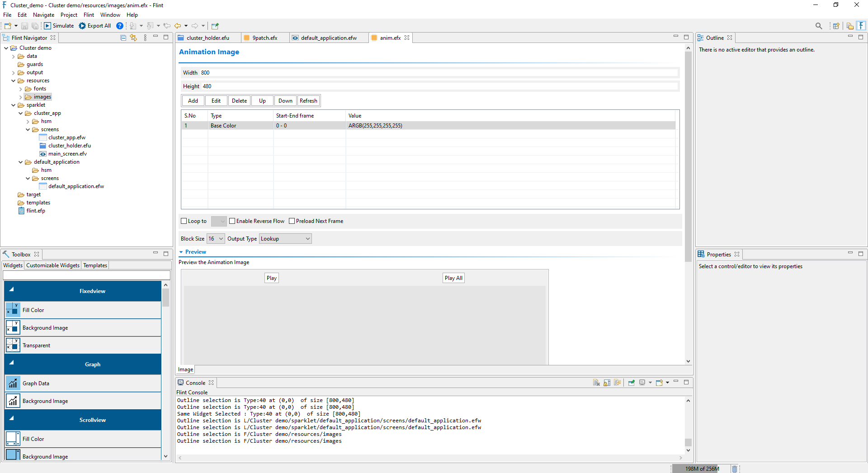Click the Simulate toolbar icon
This screenshot has width=868, height=473.
point(47,26)
